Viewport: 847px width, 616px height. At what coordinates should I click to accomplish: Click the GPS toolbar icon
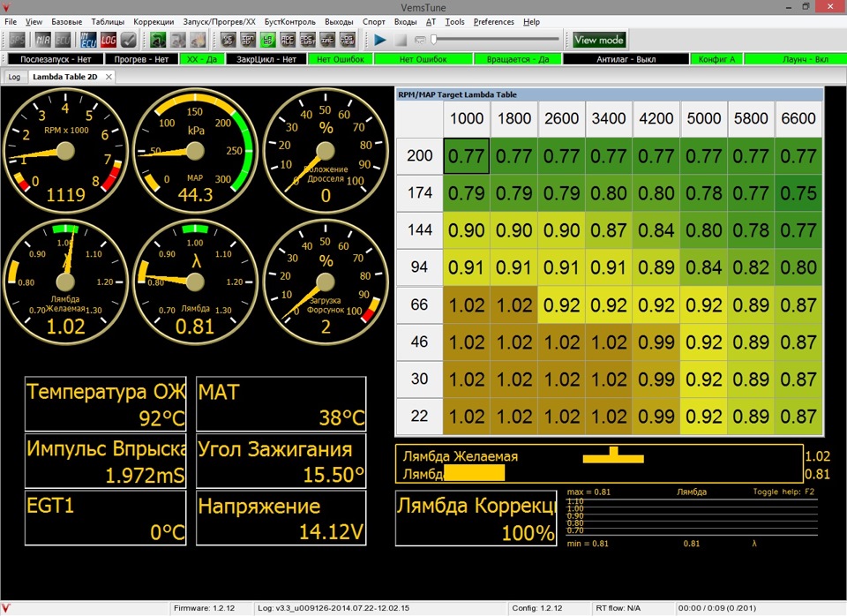(x=18, y=40)
